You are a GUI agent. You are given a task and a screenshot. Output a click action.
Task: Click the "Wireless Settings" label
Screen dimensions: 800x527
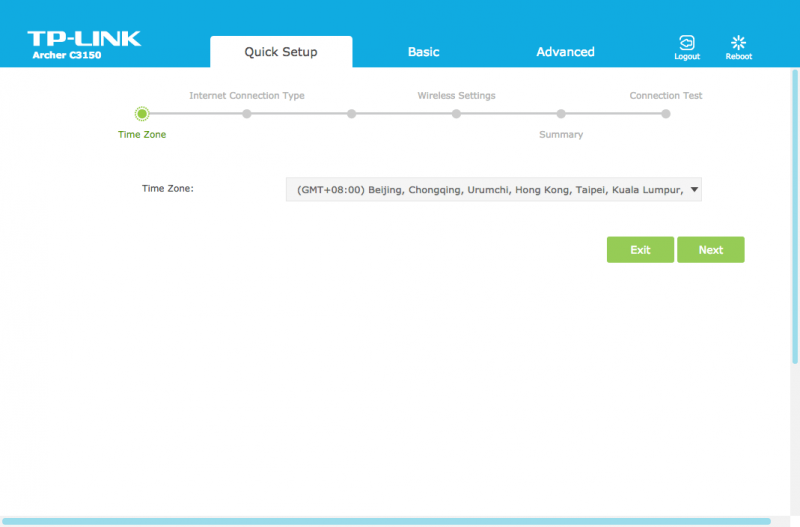(x=456, y=95)
